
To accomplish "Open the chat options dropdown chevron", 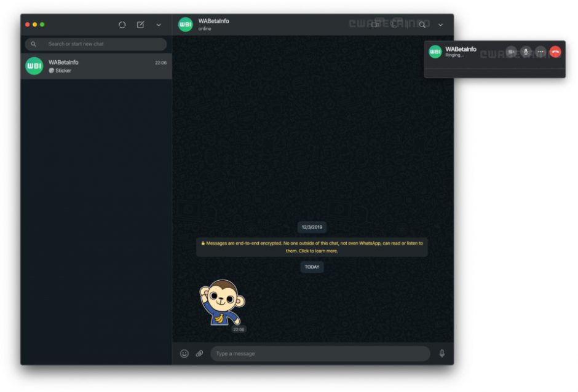I will click(x=440, y=25).
